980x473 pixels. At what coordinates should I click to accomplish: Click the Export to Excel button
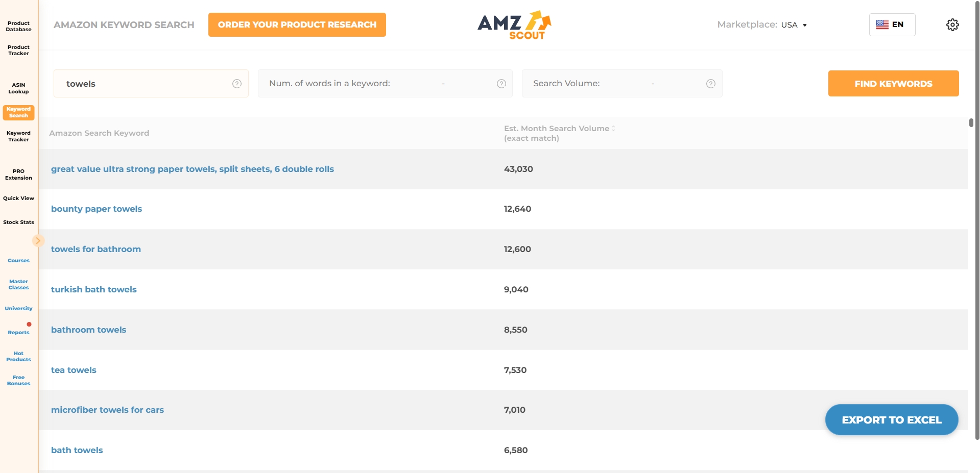pos(892,420)
